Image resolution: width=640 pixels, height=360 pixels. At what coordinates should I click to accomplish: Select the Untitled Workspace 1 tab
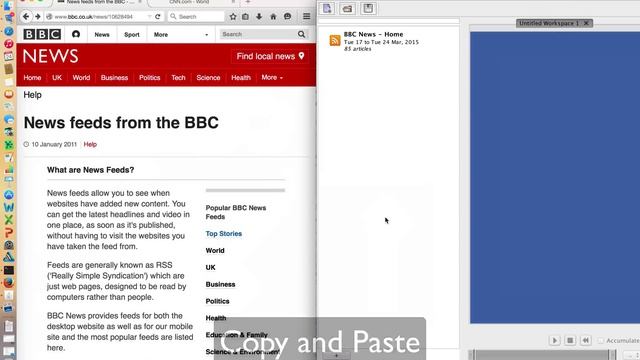tap(549, 23)
